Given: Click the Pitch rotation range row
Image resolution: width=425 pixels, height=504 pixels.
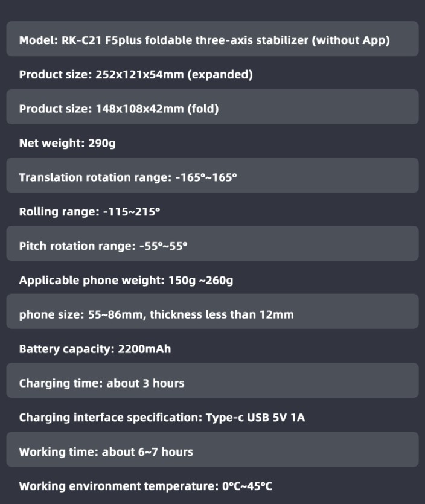Looking at the screenshot, I should click(x=212, y=243).
